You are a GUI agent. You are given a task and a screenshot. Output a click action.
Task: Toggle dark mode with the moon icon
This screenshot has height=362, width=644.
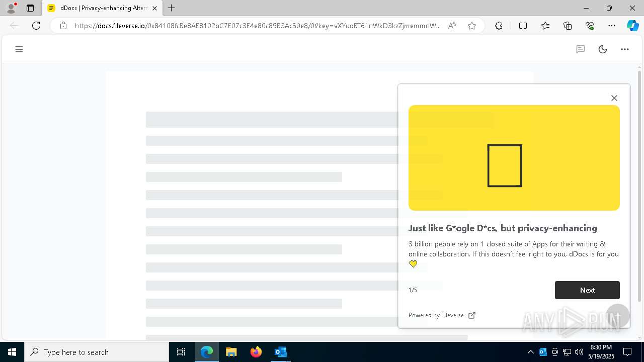(x=603, y=49)
